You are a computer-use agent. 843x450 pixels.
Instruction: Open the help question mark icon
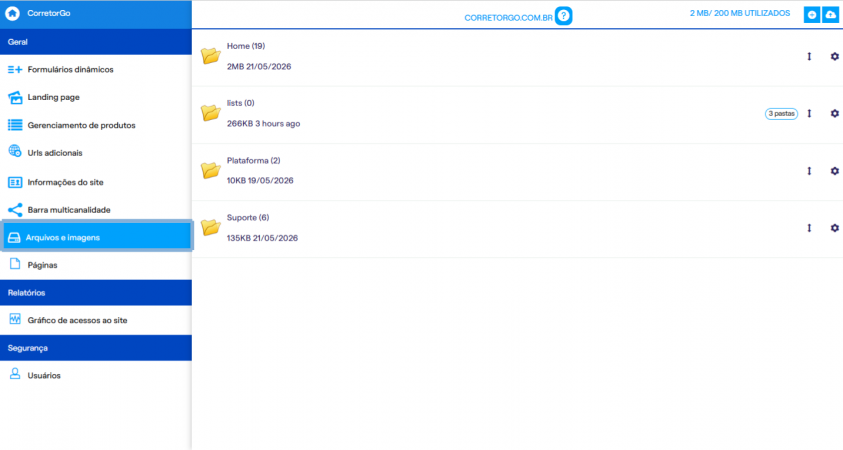563,16
